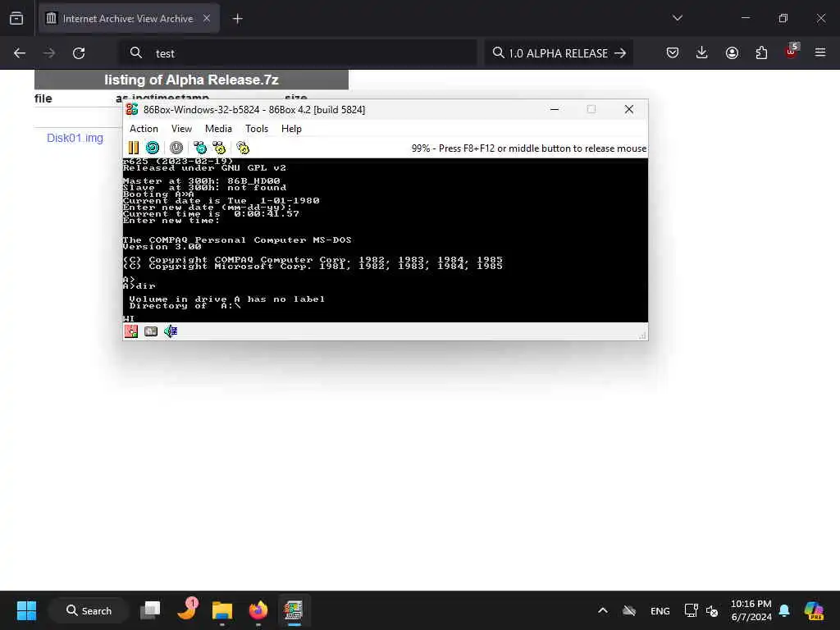Screen dimensions: 840x630
Task: Open the clock showing 10:16 PM
Action: (x=751, y=610)
